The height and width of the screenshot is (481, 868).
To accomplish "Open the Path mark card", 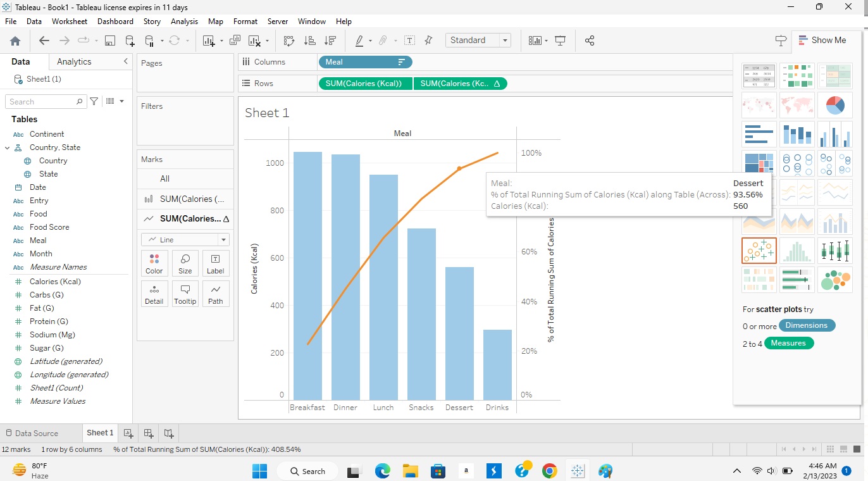I will [215, 294].
